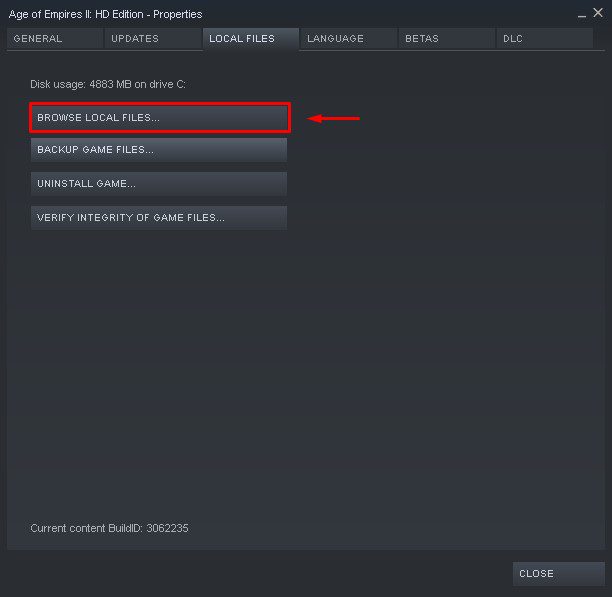Switch to the DLC tab
The image size is (612, 597).
544,38
